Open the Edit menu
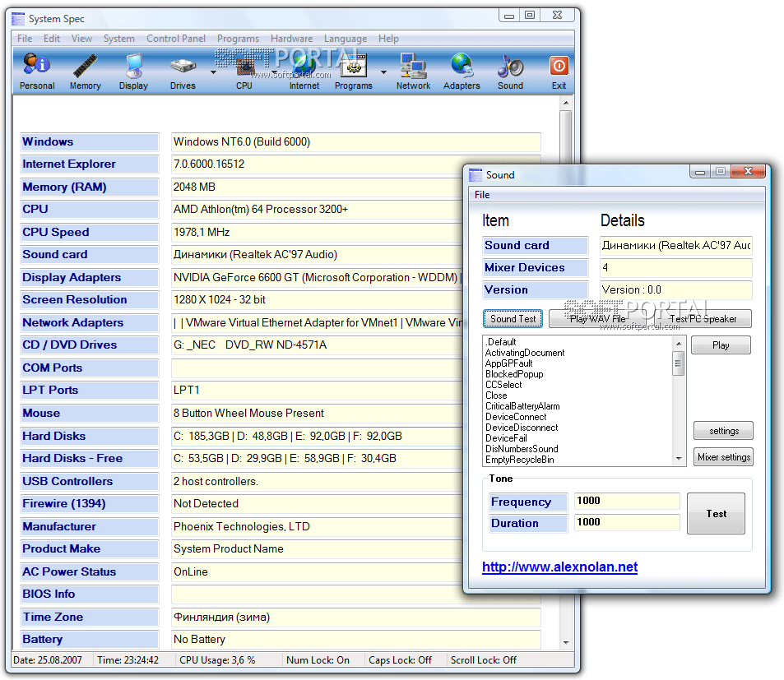This screenshot has width=784, height=680. 52,39
